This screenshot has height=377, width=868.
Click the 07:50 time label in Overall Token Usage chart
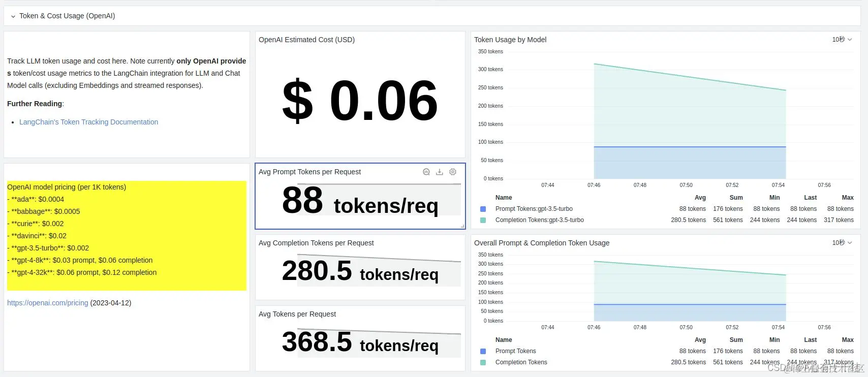[x=686, y=327]
